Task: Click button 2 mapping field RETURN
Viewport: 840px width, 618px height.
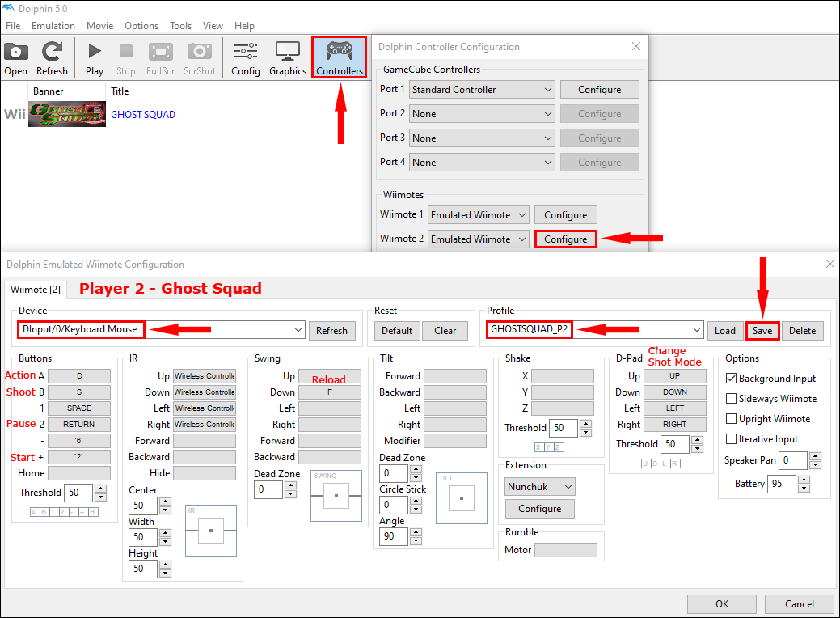Action: [x=79, y=424]
